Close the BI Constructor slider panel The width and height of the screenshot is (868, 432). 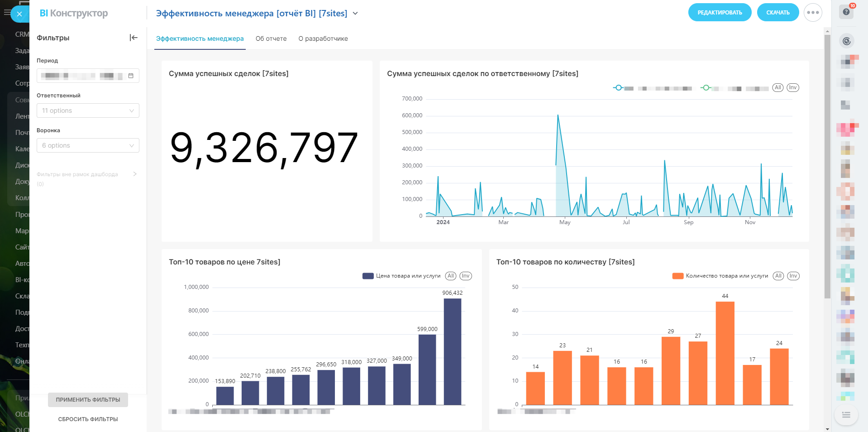click(x=19, y=14)
